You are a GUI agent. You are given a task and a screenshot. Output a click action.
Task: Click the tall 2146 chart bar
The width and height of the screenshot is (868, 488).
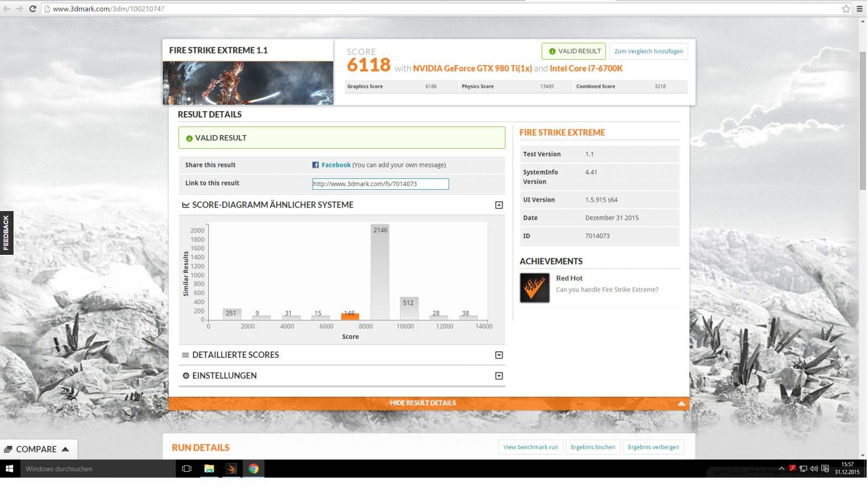coord(380,272)
